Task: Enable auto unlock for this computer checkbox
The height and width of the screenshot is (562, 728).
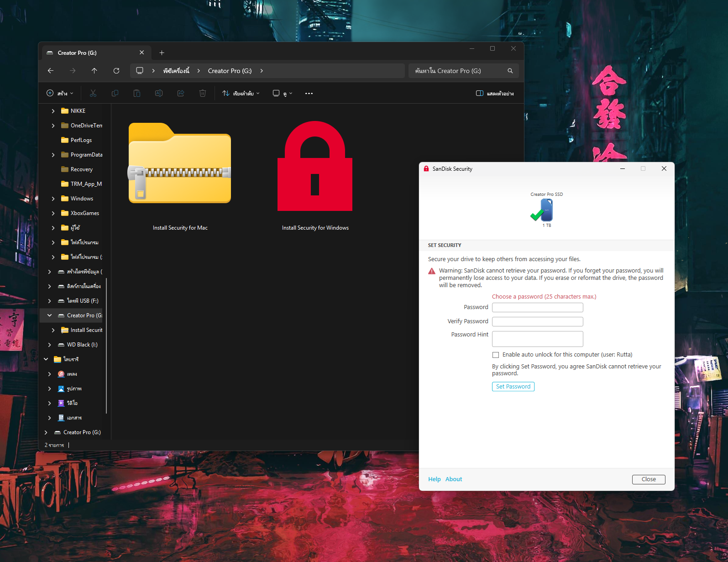Action: [x=496, y=355]
